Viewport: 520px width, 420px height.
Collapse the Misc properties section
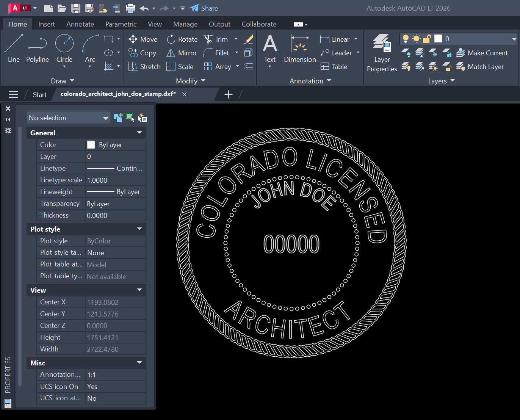(x=139, y=363)
